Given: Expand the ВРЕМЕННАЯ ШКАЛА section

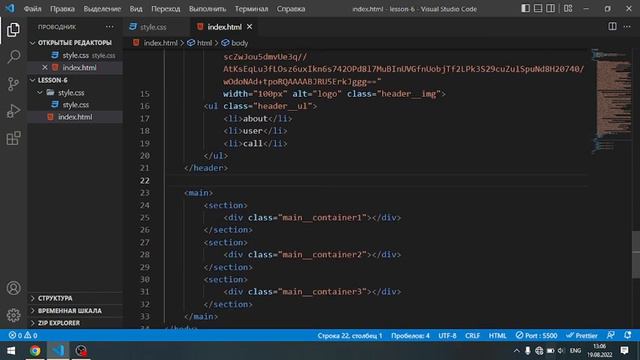Looking at the screenshot, I should click(x=76, y=311).
